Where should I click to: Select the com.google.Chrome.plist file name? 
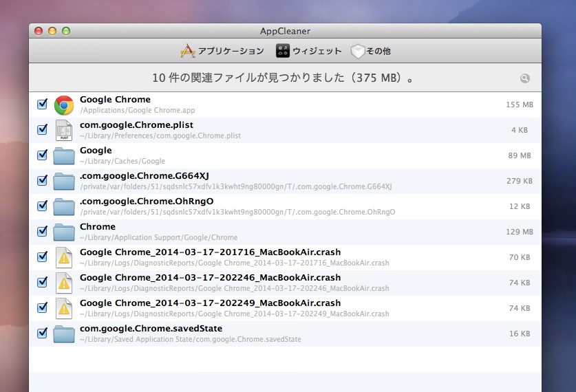pos(136,125)
